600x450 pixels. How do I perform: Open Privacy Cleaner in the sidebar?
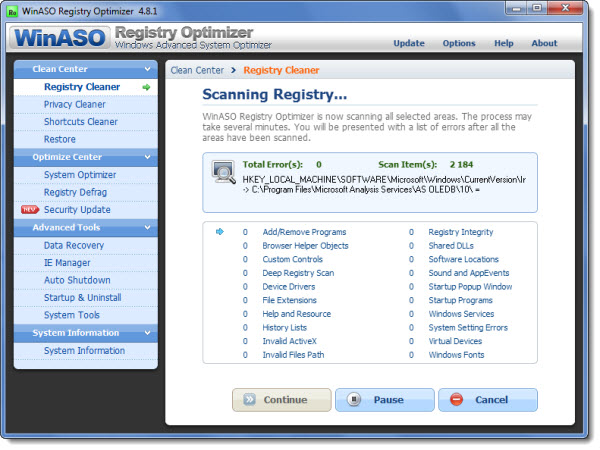(74, 104)
